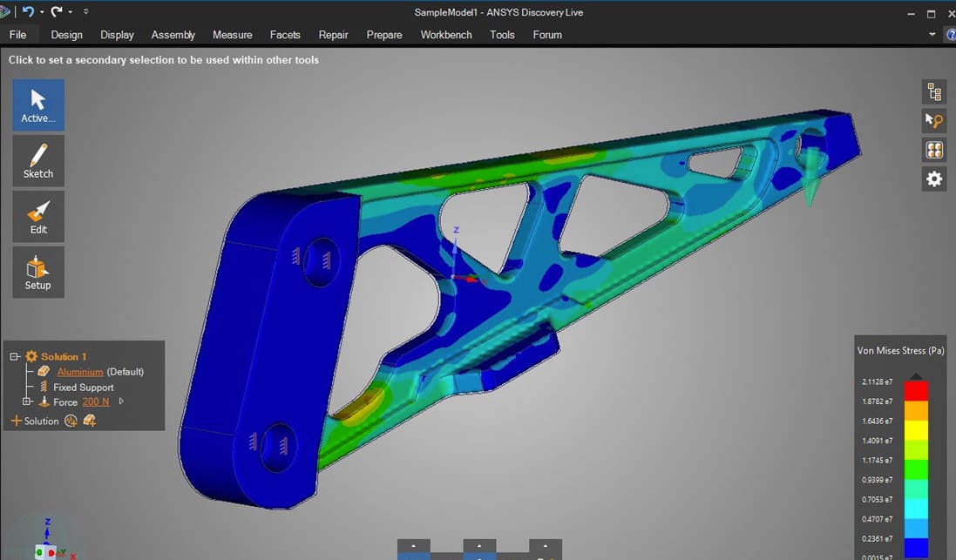Open the Setup tool
This screenshot has width=956, height=560.
tap(37, 273)
